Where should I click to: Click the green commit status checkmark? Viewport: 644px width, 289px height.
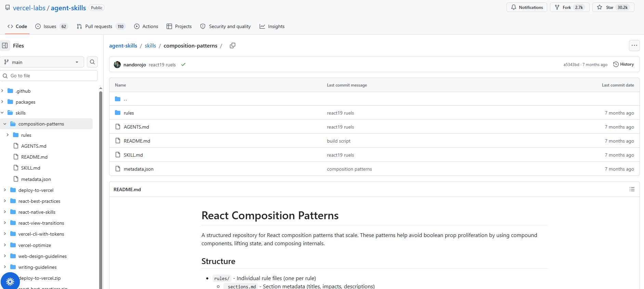(183, 65)
